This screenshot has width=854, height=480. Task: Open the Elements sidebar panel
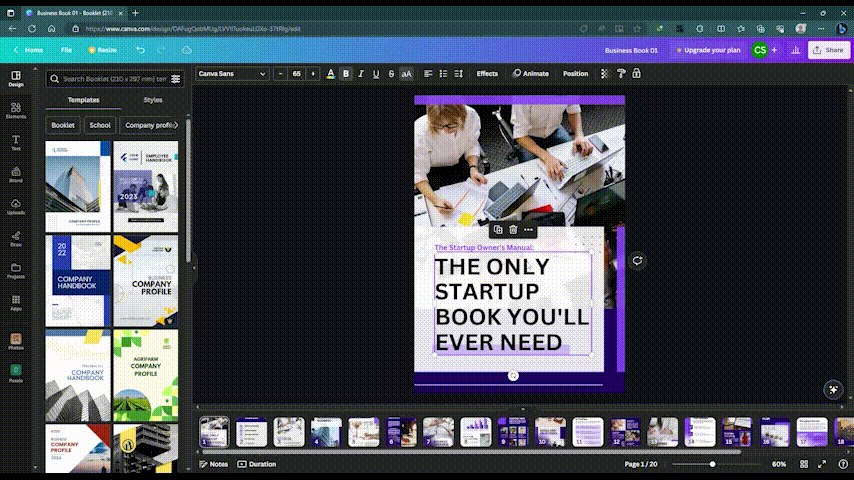(16, 111)
